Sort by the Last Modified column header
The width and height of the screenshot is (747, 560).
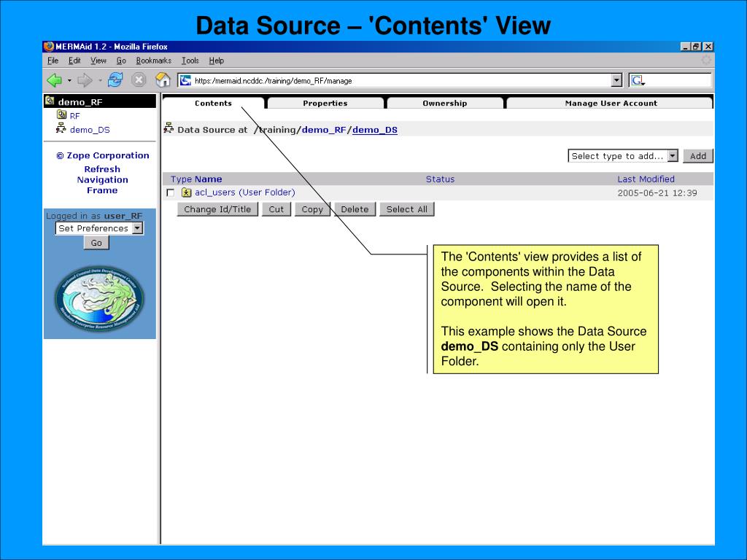(x=646, y=179)
